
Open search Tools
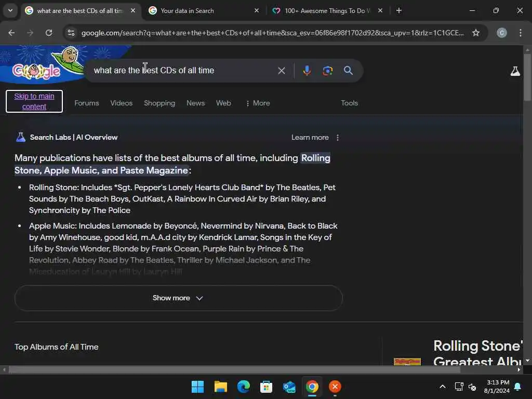pos(349,103)
